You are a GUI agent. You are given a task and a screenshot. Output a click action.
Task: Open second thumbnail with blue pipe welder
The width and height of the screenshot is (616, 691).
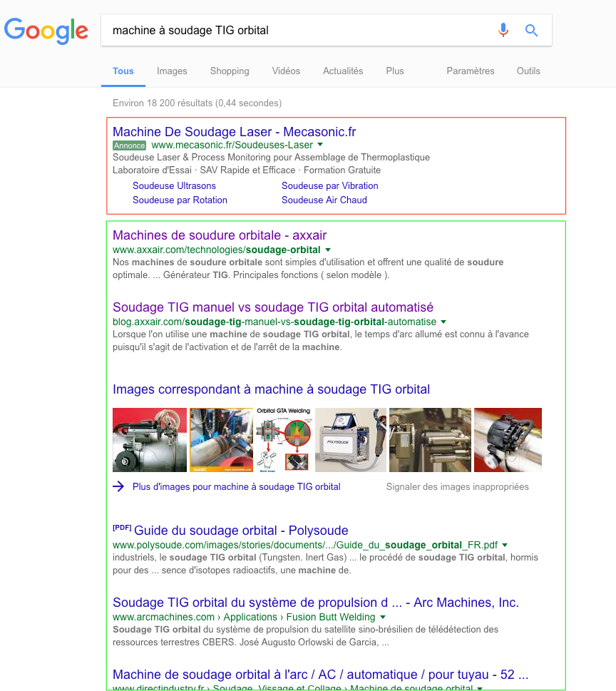click(x=222, y=440)
